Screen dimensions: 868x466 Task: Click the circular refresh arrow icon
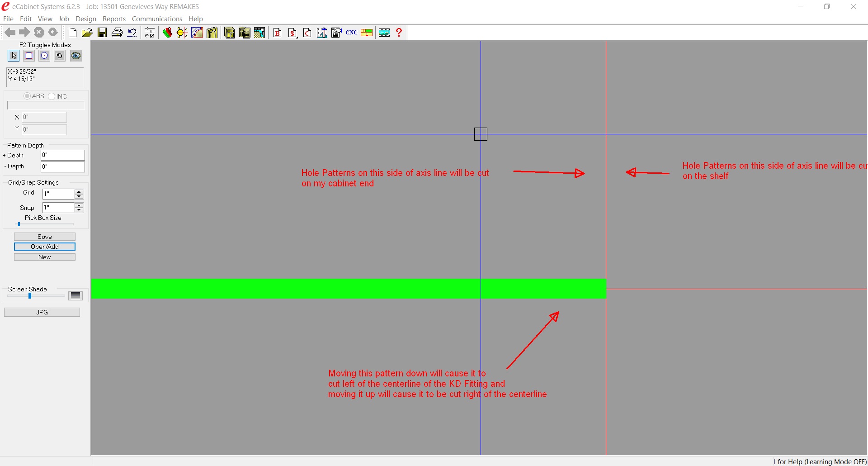(53, 33)
